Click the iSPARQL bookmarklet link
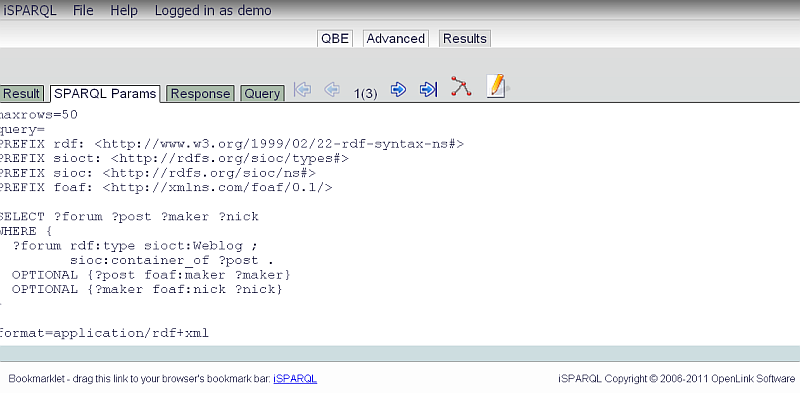The width and height of the screenshot is (800, 393). click(x=295, y=379)
